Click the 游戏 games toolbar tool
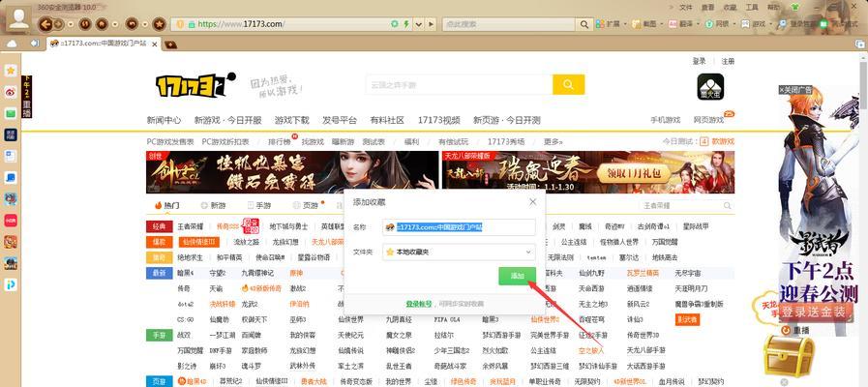Image resolution: width=868 pixels, height=387 pixels. point(754,24)
